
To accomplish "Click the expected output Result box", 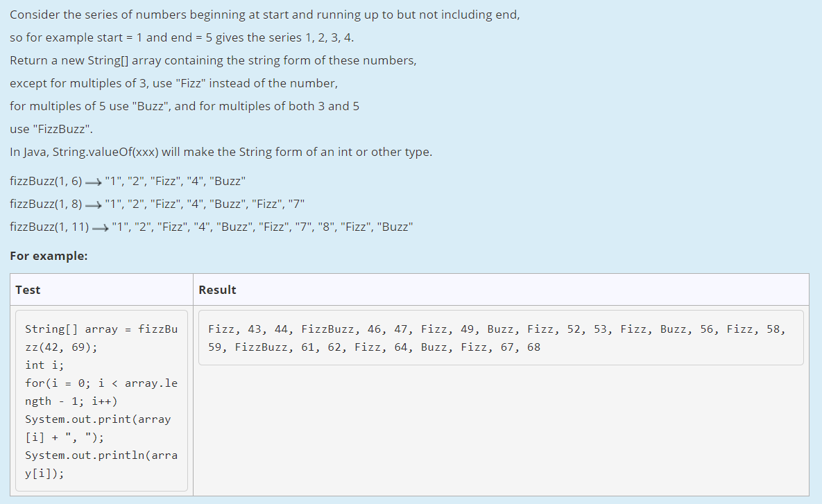I will (495, 338).
